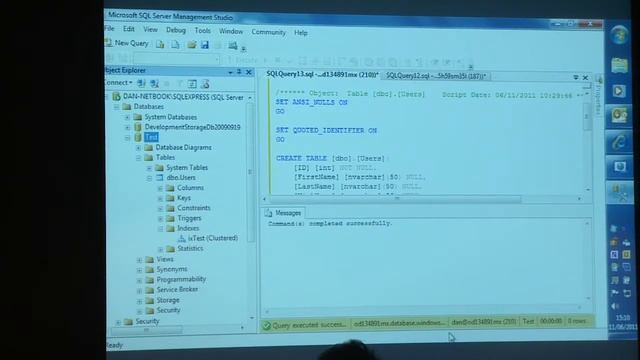Open the Debug menu
The height and width of the screenshot is (360, 640).
176,30
